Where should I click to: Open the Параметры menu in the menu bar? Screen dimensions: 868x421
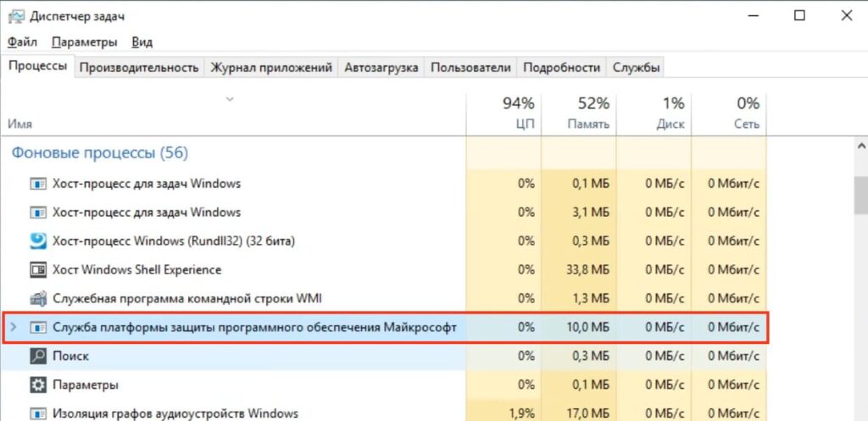[85, 42]
